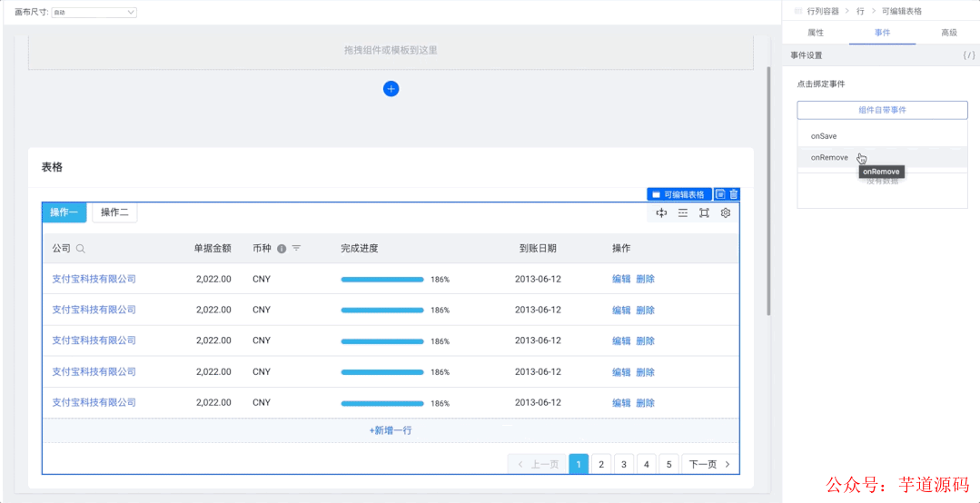
Task: Click the 公司 column header
Action: [x=61, y=249]
